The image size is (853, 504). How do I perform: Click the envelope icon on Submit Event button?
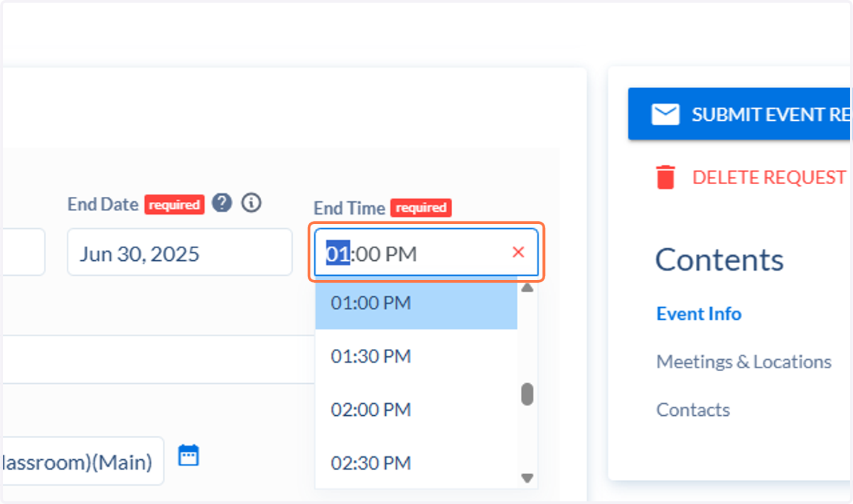(665, 114)
